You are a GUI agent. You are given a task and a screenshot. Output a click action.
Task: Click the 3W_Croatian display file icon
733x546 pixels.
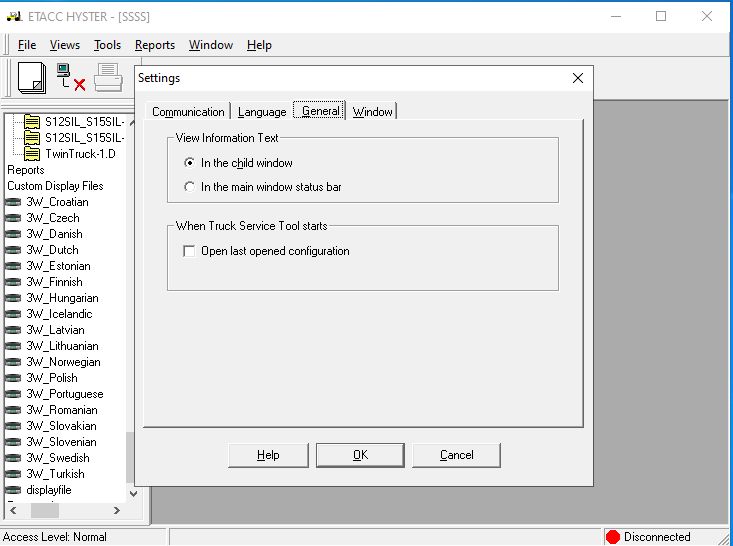[x=13, y=202]
